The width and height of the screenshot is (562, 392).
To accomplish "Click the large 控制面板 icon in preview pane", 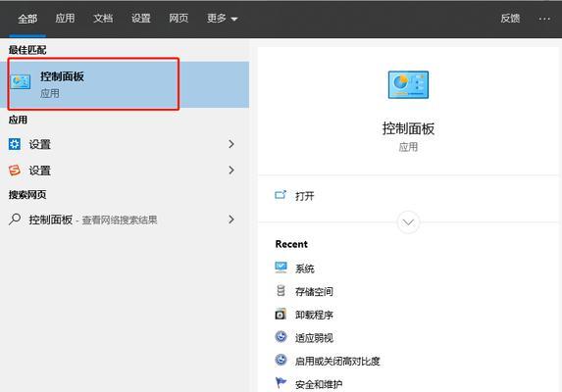I will point(408,85).
